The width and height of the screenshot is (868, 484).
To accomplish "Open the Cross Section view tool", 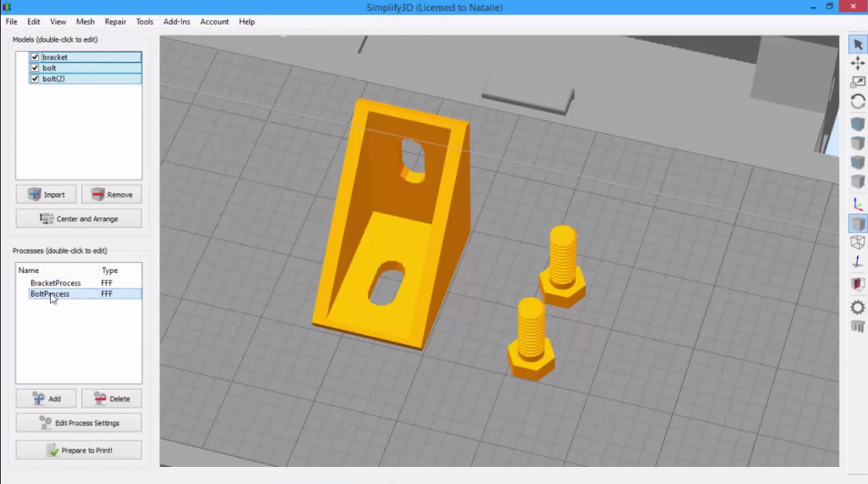I will 858,284.
